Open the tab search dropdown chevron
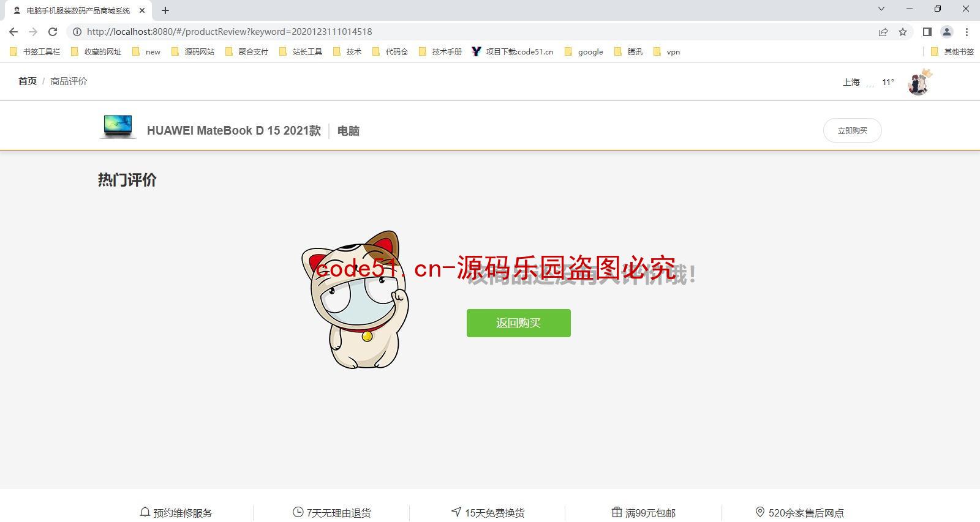The height and width of the screenshot is (522, 980). [881, 9]
